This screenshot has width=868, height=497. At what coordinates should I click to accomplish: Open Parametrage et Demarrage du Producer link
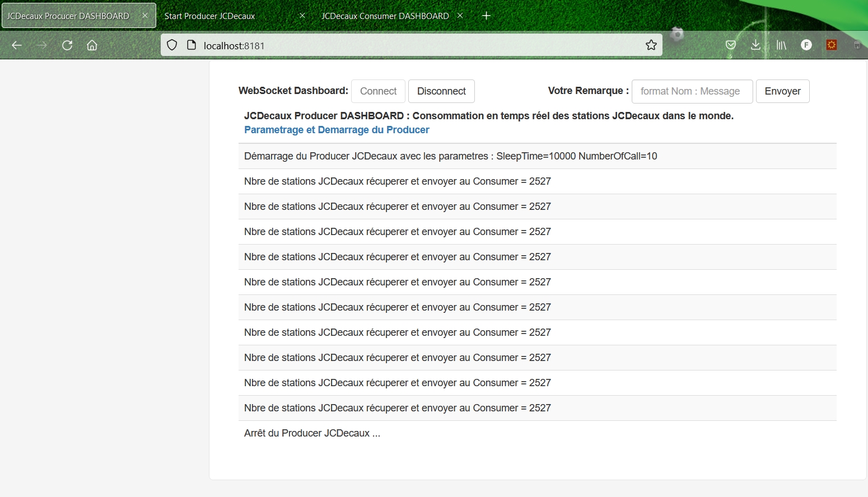(x=337, y=130)
